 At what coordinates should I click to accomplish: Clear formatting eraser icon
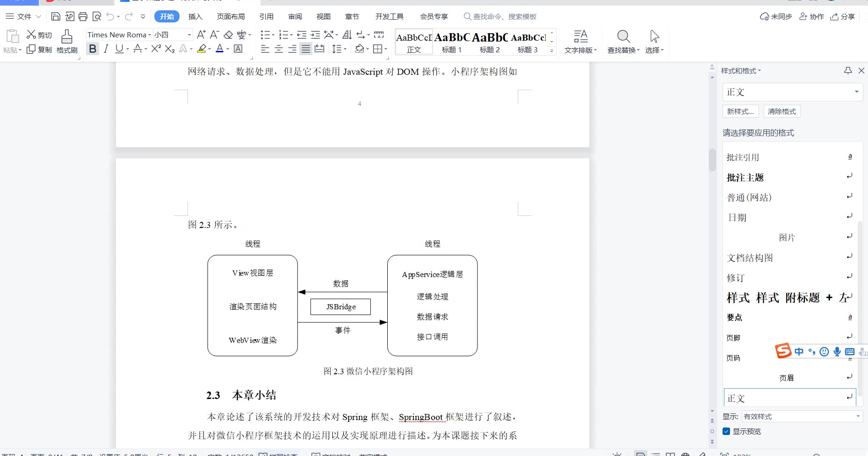(x=228, y=35)
